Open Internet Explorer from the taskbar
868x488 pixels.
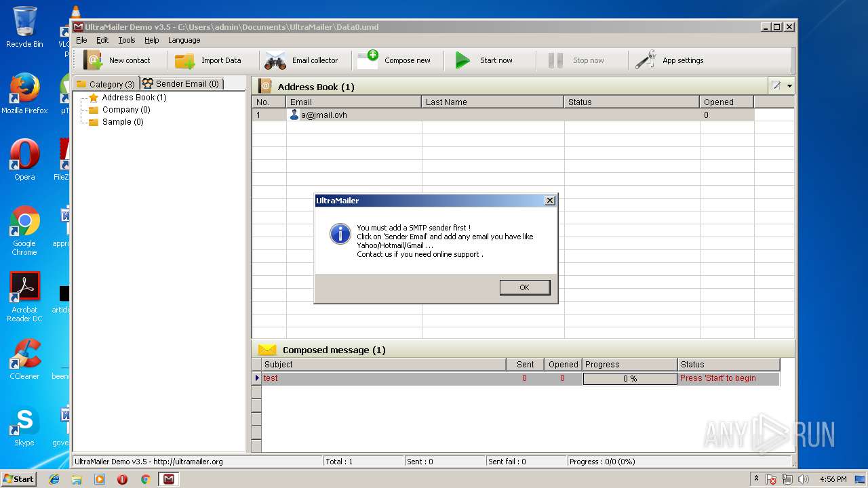[54, 479]
